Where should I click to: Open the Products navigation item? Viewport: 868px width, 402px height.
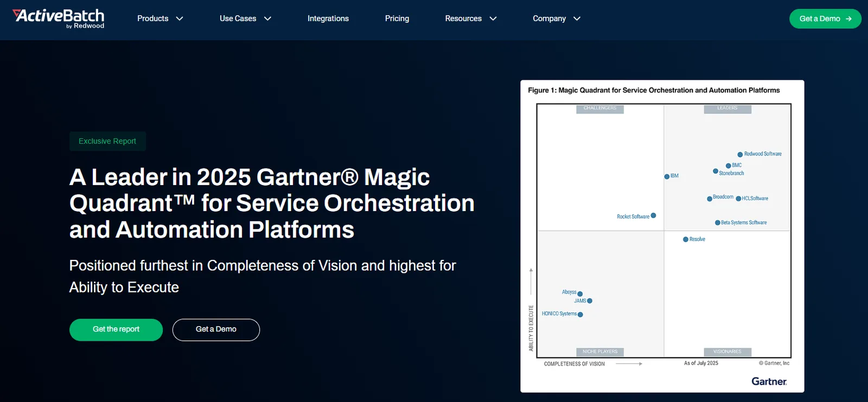pyautogui.click(x=153, y=18)
